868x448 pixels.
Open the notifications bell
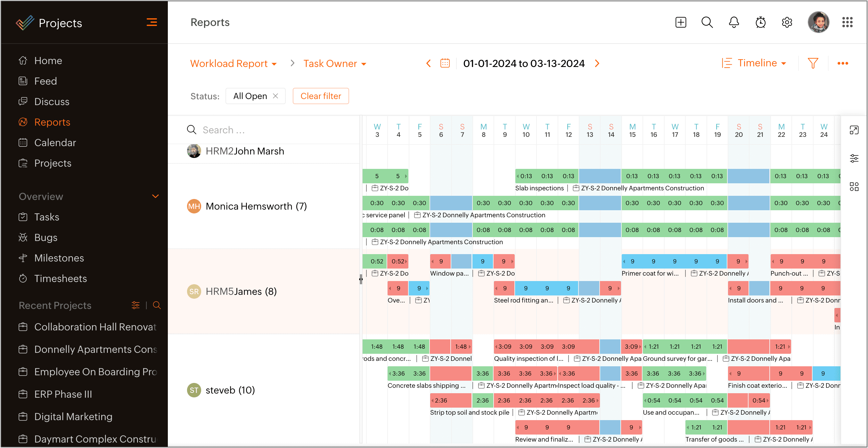(733, 22)
